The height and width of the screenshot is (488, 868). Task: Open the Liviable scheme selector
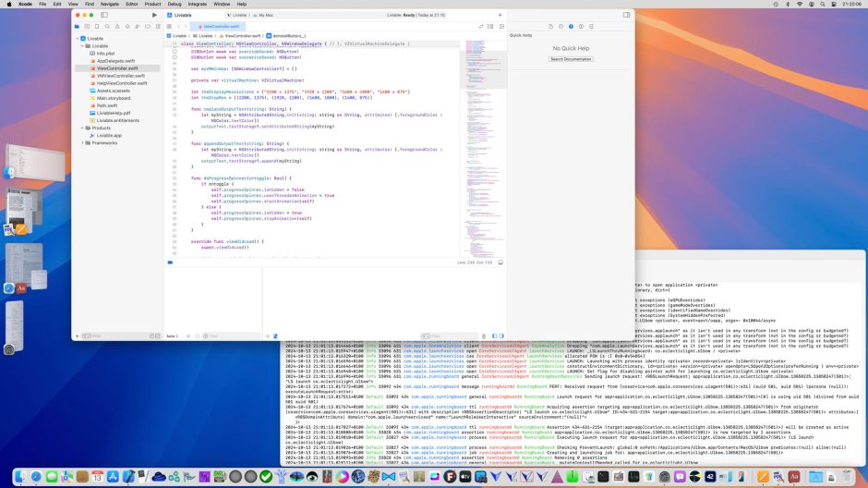[x=239, y=15]
